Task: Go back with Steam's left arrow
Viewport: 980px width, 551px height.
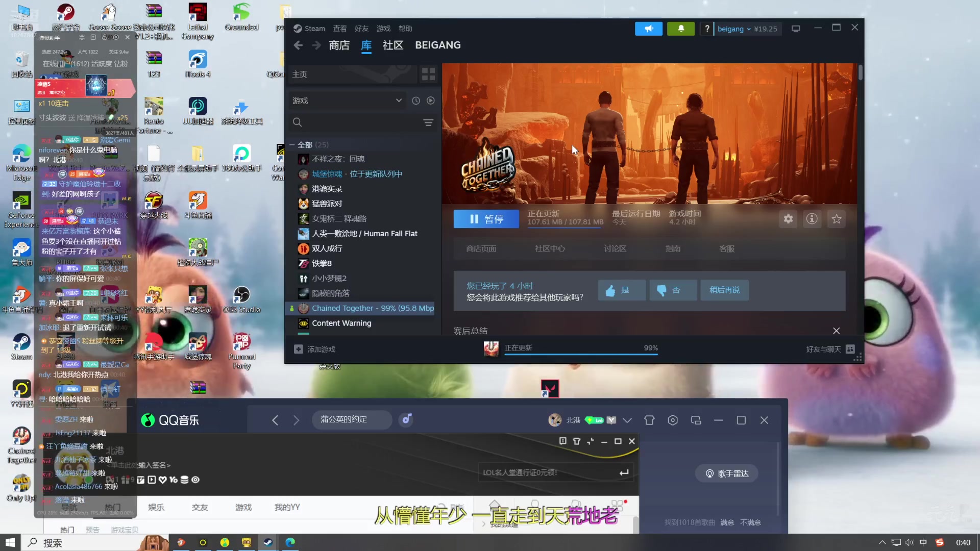Action: coord(299,45)
